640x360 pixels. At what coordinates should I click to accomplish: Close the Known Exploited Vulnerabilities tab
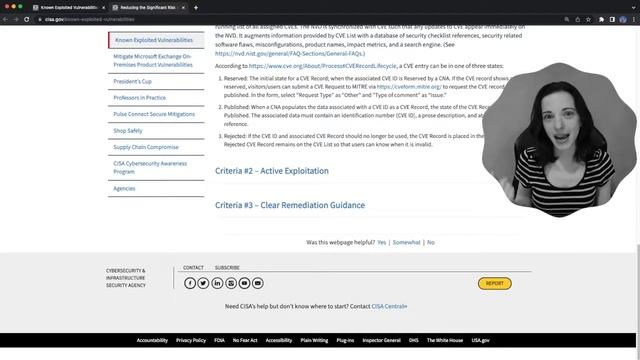(103, 7)
